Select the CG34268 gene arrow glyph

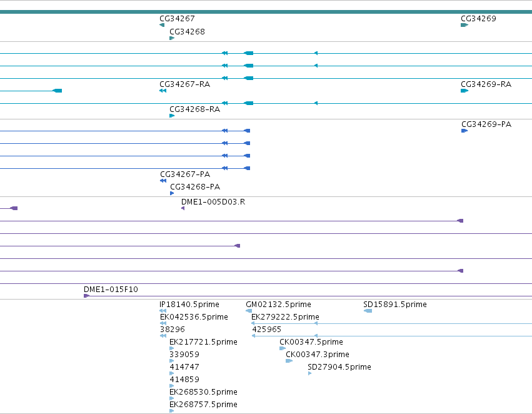[x=172, y=38]
